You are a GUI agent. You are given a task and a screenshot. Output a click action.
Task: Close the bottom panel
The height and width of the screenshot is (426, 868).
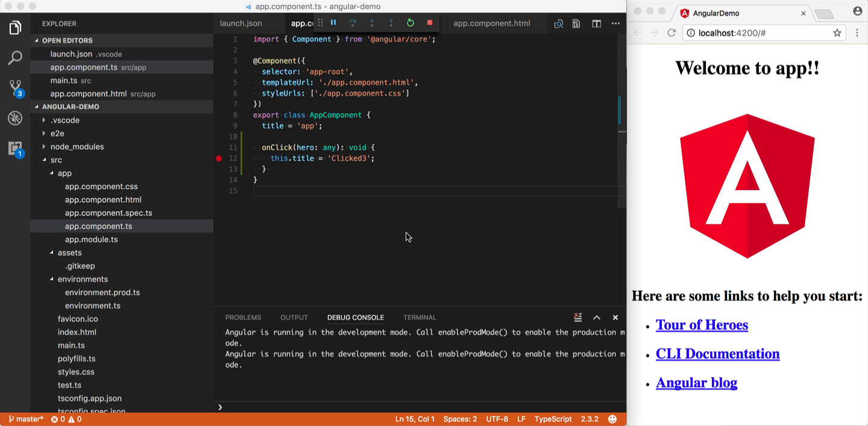click(615, 317)
